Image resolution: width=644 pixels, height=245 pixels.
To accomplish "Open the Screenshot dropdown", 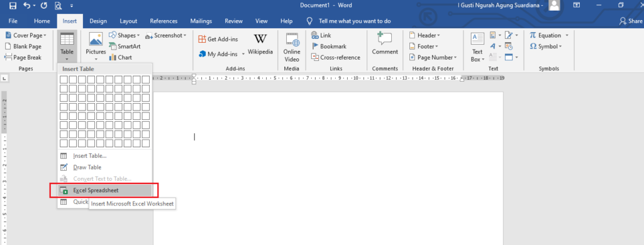I will [166, 35].
